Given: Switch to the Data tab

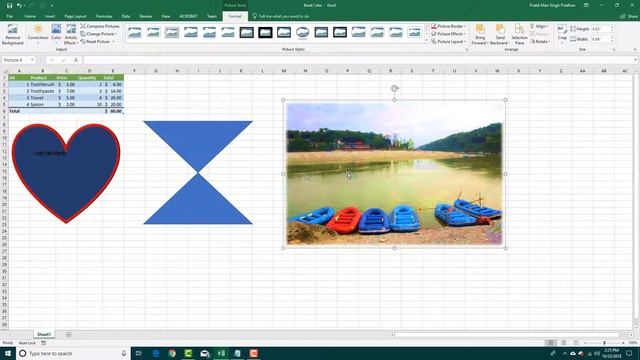Looking at the screenshot, I should tap(126, 16).
